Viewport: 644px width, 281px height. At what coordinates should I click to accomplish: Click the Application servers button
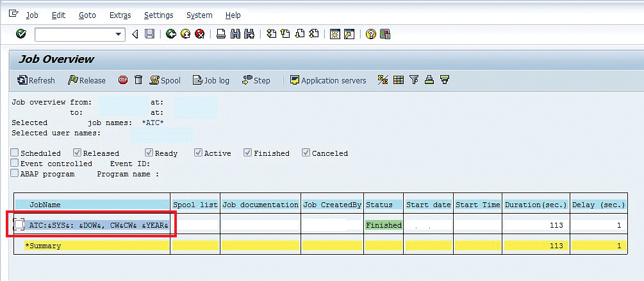(327, 80)
